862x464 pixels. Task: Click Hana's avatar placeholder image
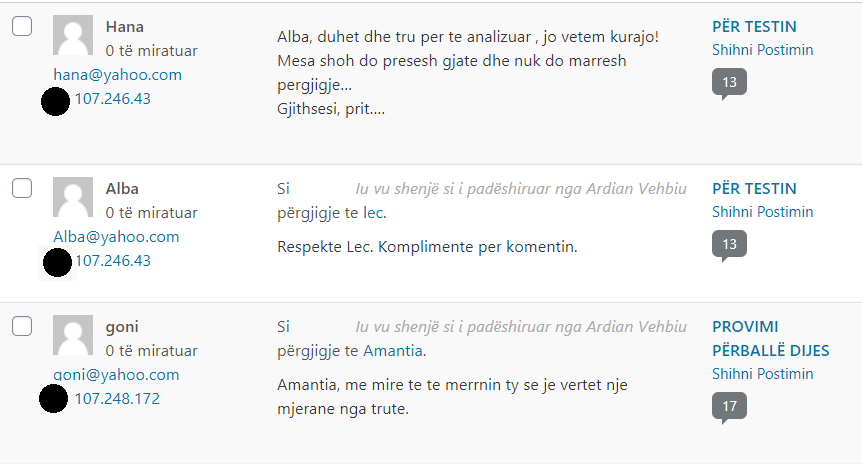72,36
